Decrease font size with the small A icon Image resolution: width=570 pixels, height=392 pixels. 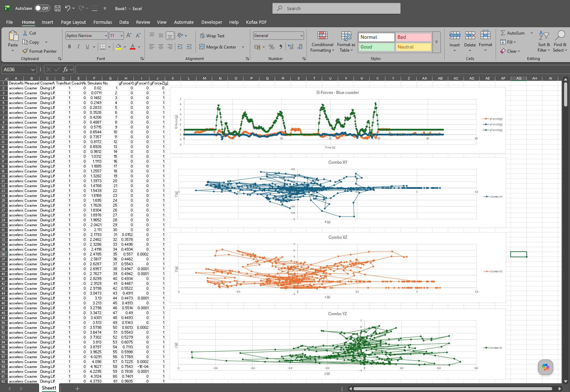pyautogui.click(x=138, y=35)
